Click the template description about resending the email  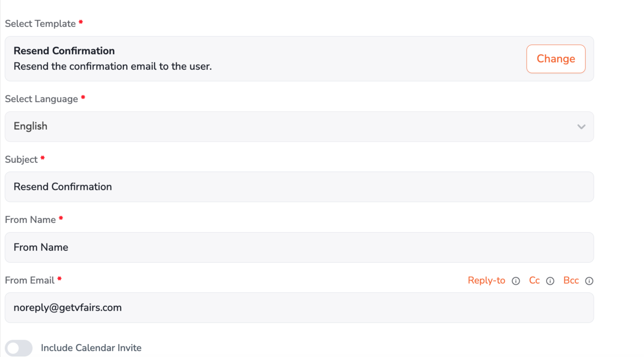(x=113, y=66)
